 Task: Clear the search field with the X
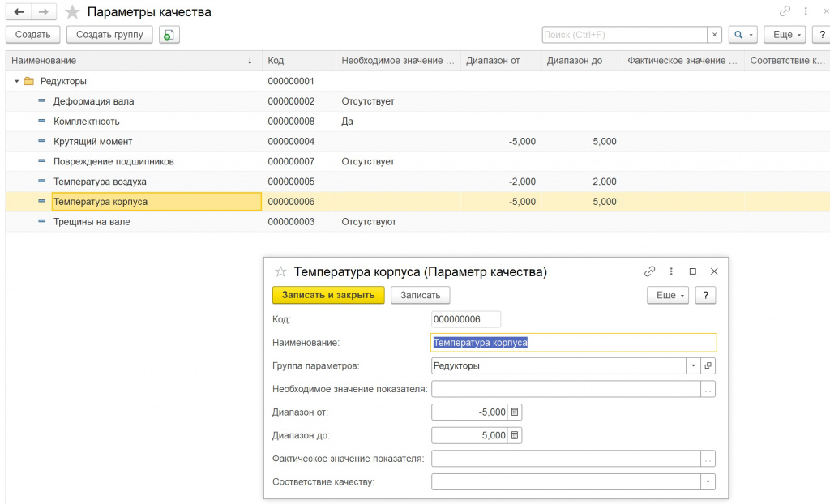715,35
